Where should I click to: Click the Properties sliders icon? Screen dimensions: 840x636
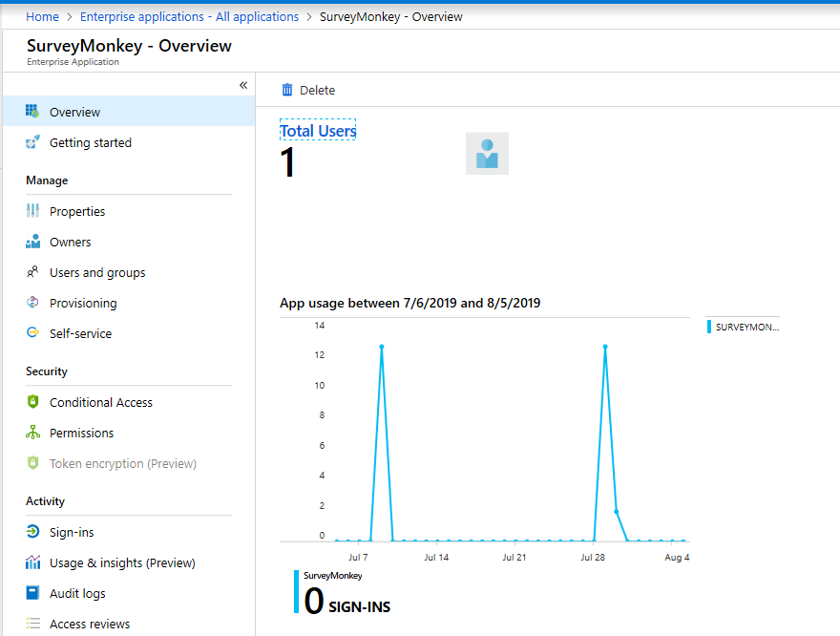pos(32,211)
